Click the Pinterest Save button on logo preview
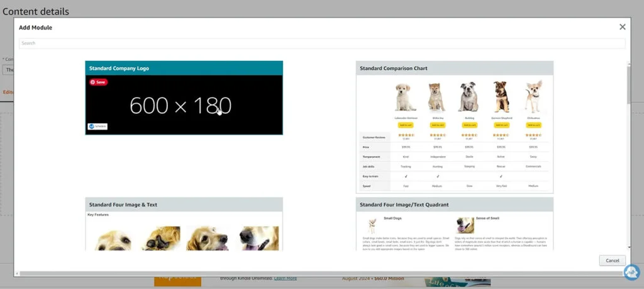This screenshot has width=644, height=289. pyautogui.click(x=99, y=82)
